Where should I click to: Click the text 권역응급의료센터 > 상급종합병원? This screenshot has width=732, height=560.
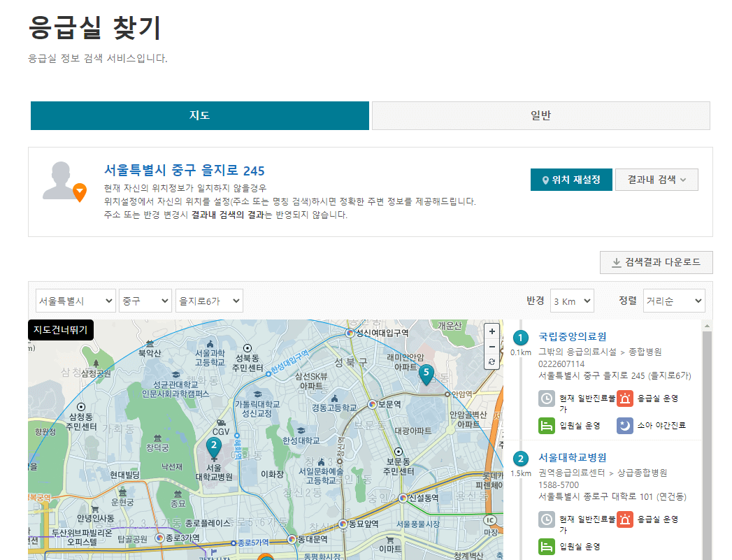[603, 473]
